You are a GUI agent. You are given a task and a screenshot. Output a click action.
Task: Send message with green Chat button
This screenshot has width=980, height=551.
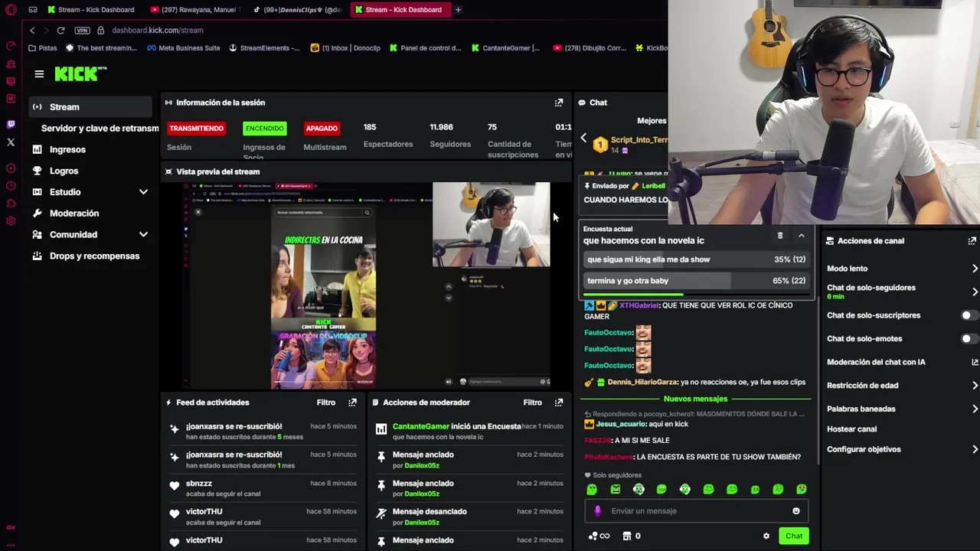(x=794, y=536)
